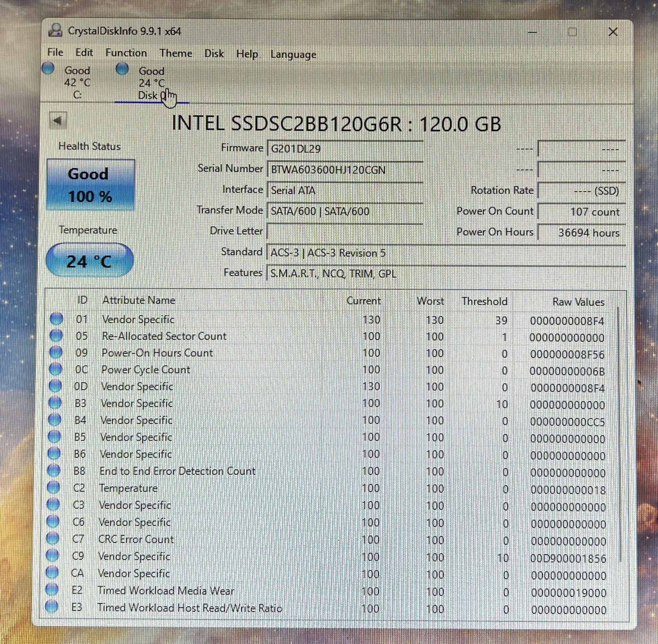This screenshot has width=658, height=644.
Task: Click the 24 °C temperature button
Action: (90, 261)
